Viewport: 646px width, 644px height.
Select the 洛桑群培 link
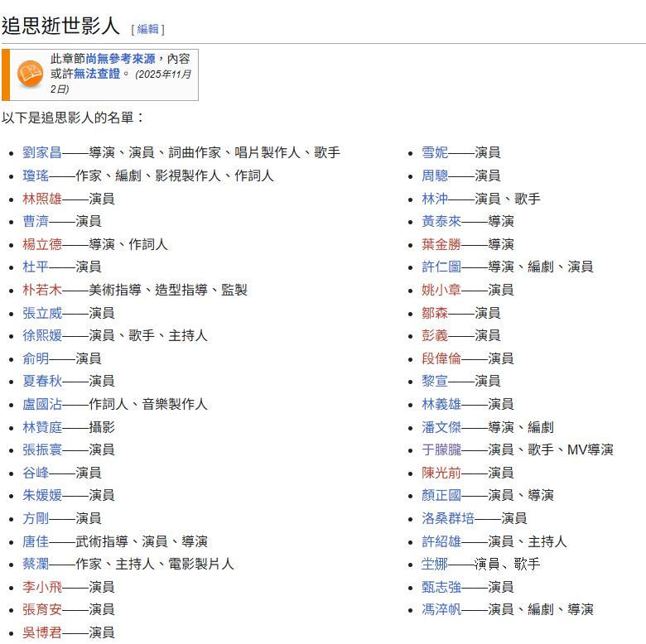click(448, 518)
